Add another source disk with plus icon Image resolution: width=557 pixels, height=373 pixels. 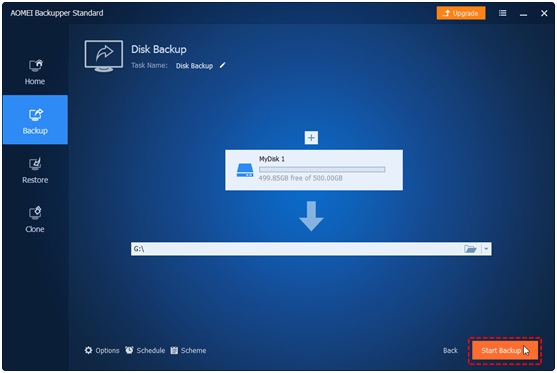[x=311, y=138]
